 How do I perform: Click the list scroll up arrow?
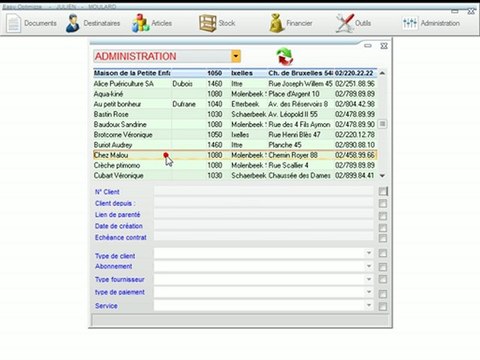382,73
